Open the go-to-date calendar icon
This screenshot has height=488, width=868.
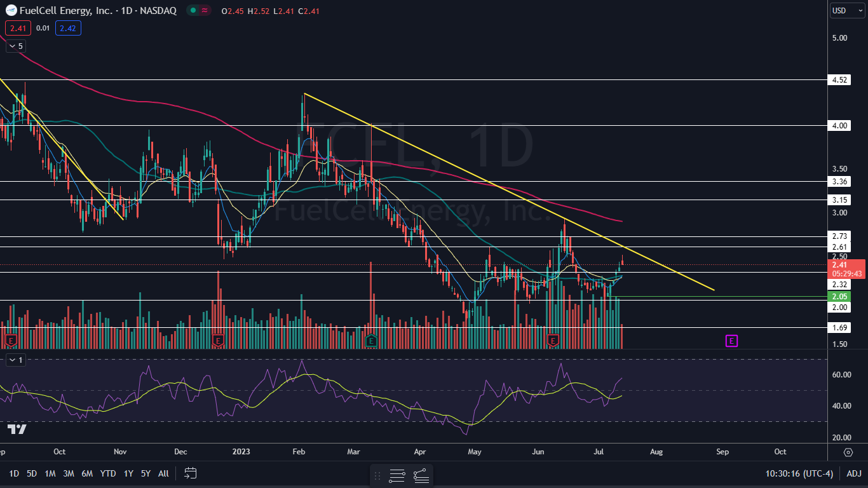click(190, 473)
